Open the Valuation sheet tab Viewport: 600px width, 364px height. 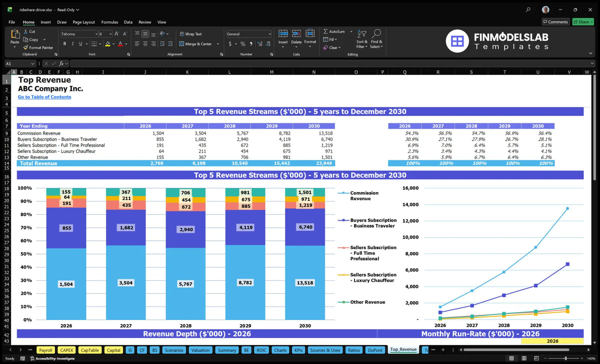click(x=200, y=350)
